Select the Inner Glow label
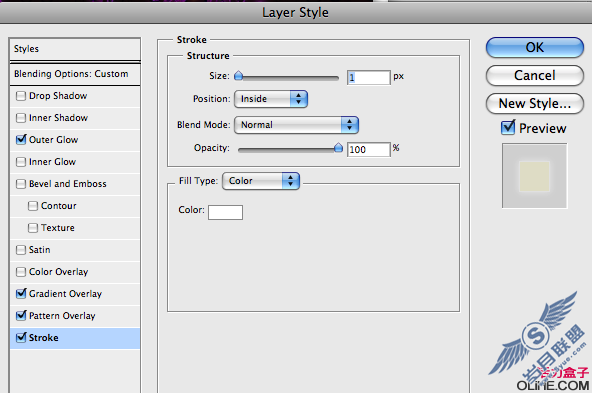592x393 pixels. (52, 162)
